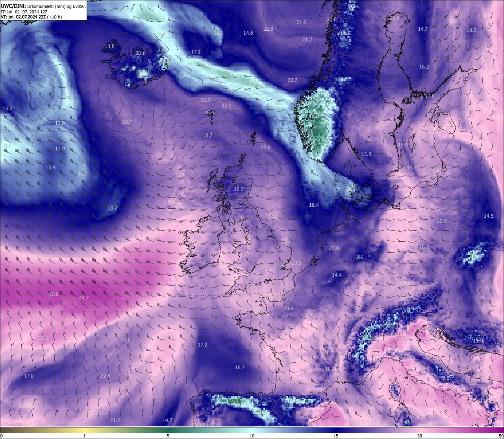
Task: Select the map value '43.5'
Action: coord(53,294)
